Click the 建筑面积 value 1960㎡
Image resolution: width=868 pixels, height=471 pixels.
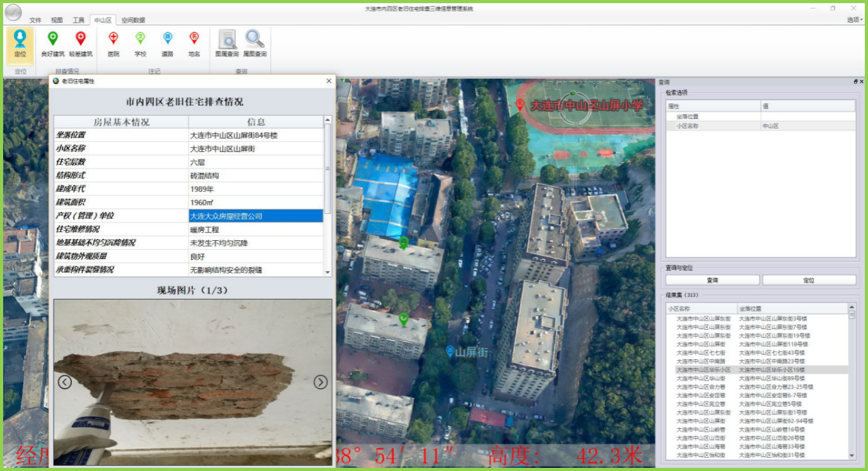pyautogui.click(x=202, y=202)
